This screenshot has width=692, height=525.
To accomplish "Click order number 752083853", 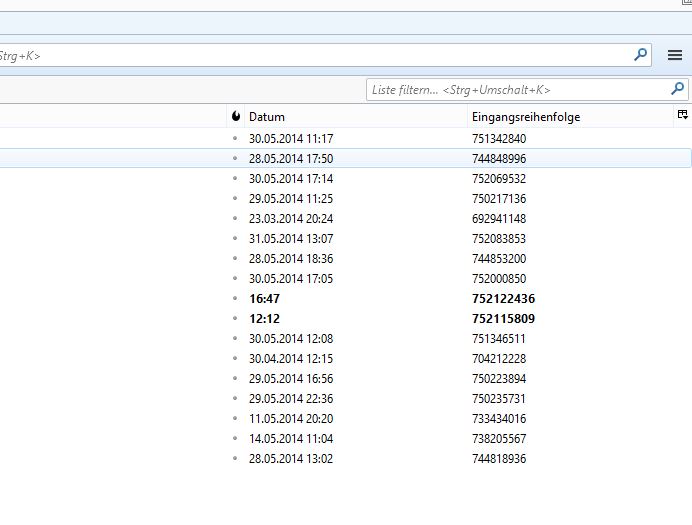I will click(x=499, y=239).
